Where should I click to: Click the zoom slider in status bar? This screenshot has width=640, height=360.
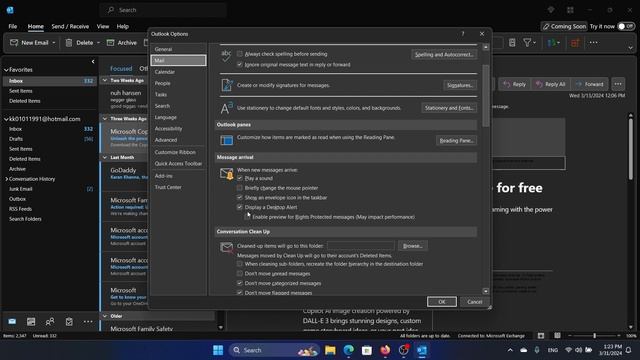[x=595, y=336]
